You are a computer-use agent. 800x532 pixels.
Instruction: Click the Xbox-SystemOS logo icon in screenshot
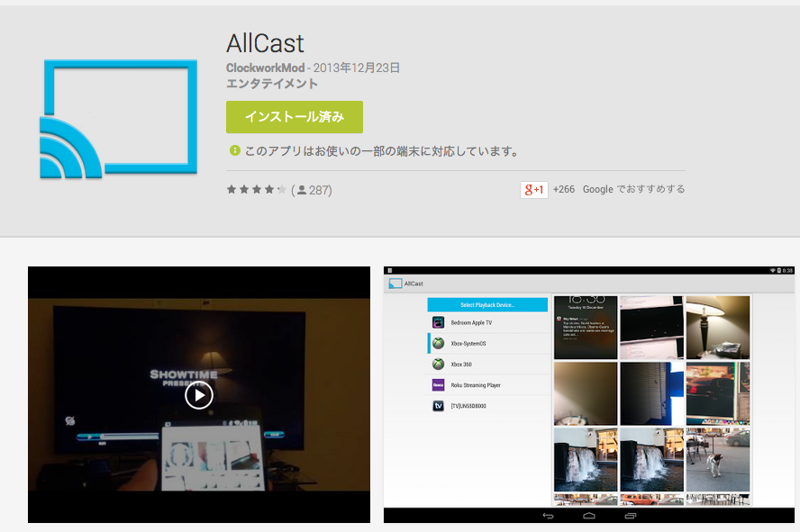(438, 343)
